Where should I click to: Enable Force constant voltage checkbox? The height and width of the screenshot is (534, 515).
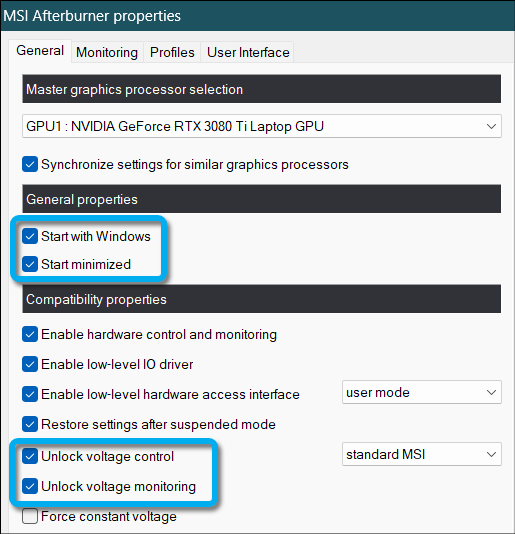tap(30, 516)
